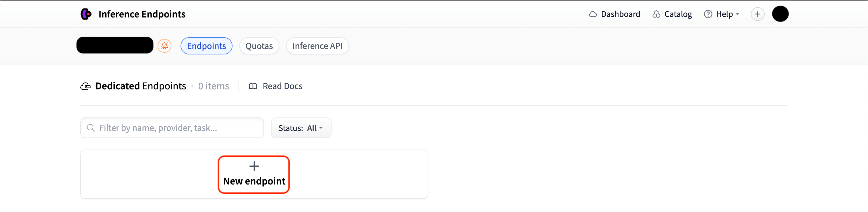The height and width of the screenshot is (212, 868).
Task: Select the Endpoints tab
Action: pyautogui.click(x=206, y=46)
